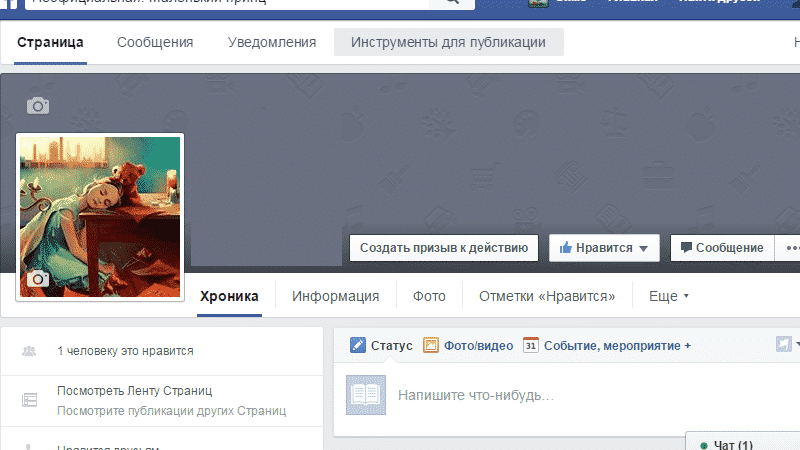Select the Хроника tab
The image size is (800, 450).
(229, 296)
